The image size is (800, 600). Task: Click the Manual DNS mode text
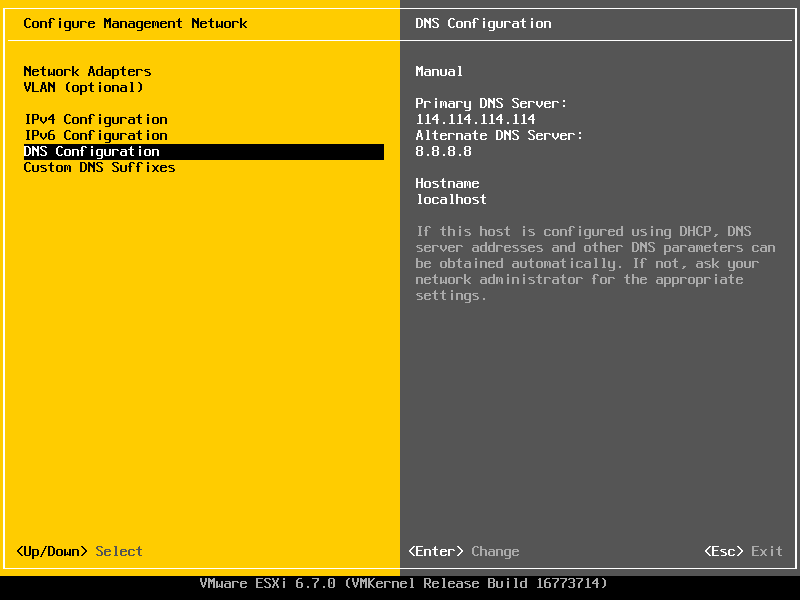click(439, 71)
